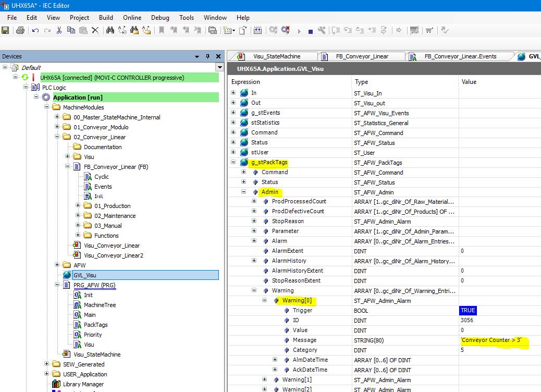Image resolution: width=541 pixels, height=392 pixels.
Task: Click the Undo arrow icon
Action: [35, 31]
